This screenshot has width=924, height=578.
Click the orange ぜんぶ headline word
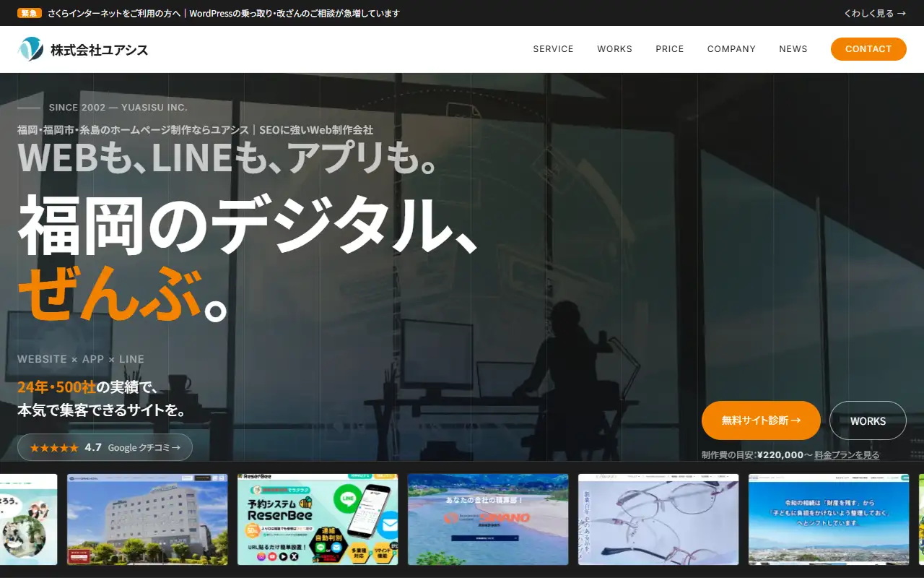click(x=109, y=293)
